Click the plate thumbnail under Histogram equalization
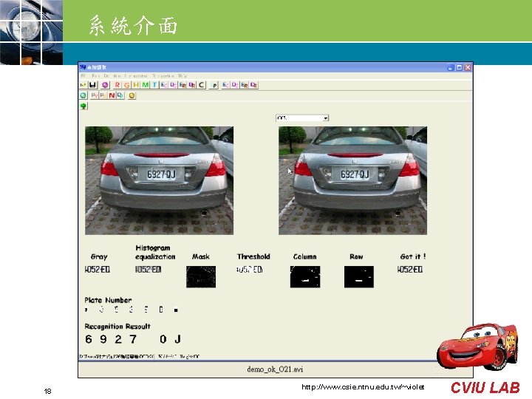Image resolution: width=532 pixels, height=399 pixels. [149, 270]
